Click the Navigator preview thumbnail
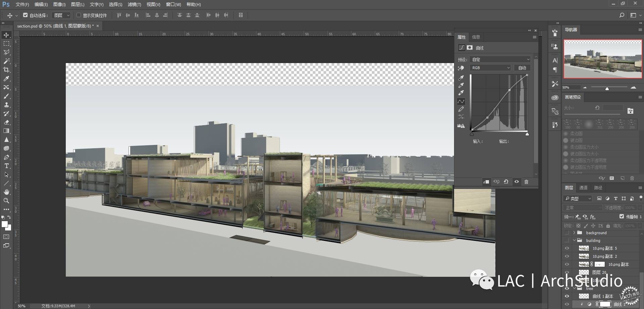This screenshot has height=309, width=644. (603, 59)
